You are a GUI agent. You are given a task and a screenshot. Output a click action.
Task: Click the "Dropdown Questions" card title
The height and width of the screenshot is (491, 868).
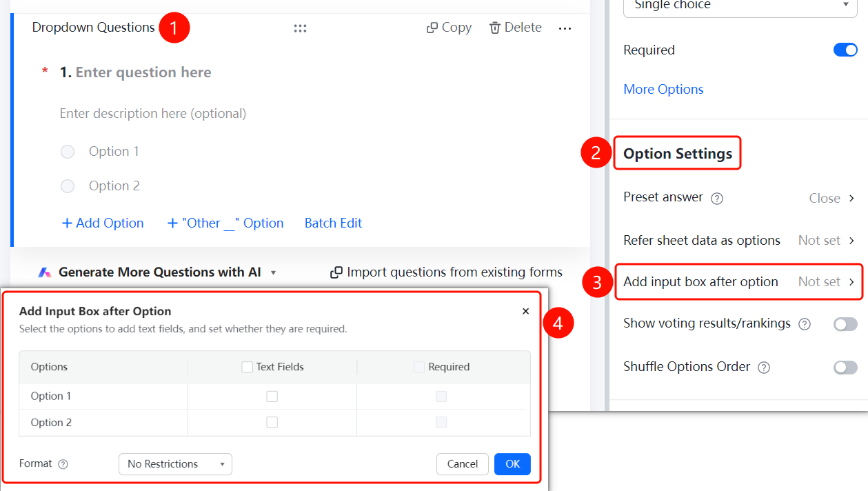tap(94, 28)
